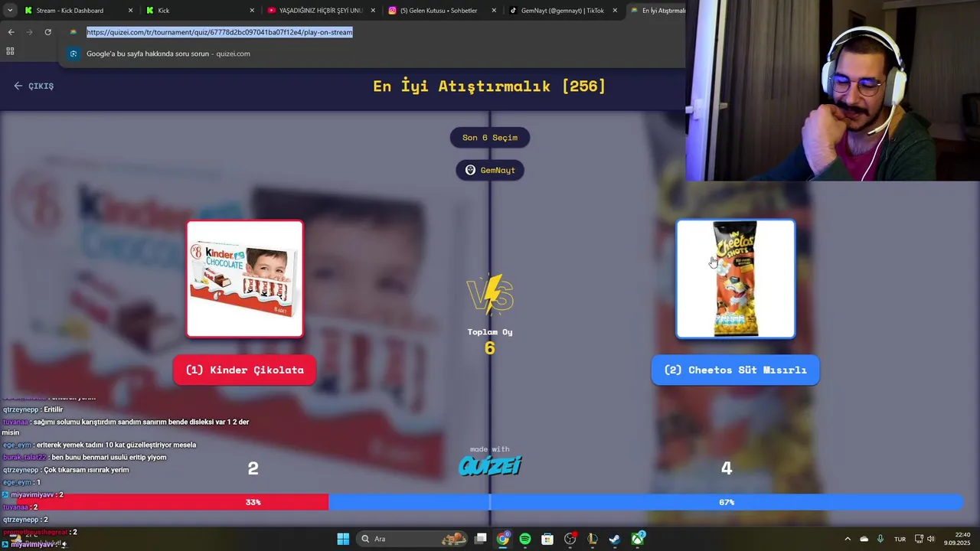Click the quizei.com URL address bar
Viewport: 980px width, 551px height.
[x=220, y=32]
